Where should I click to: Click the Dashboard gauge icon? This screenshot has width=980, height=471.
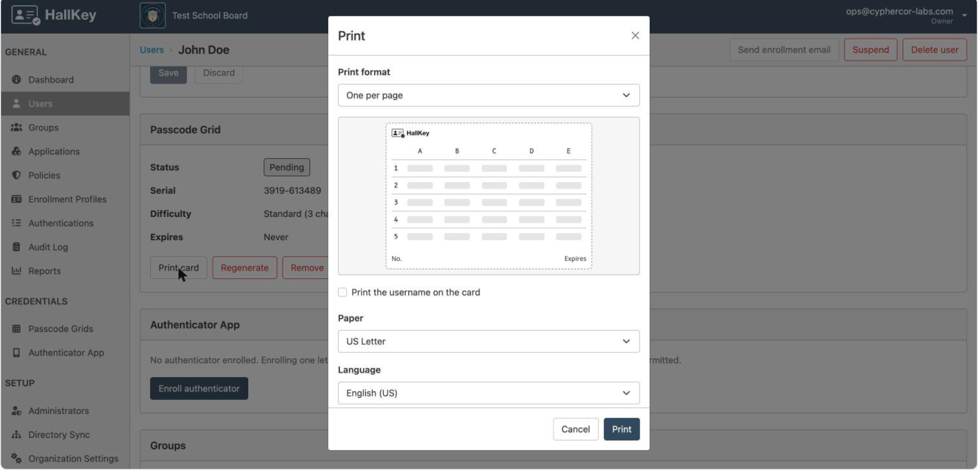(16, 80)
